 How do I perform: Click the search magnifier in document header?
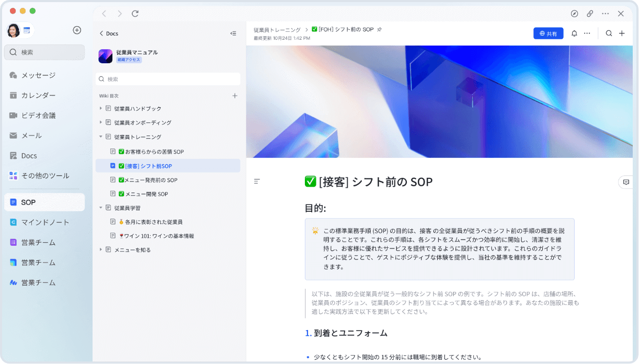609,33
